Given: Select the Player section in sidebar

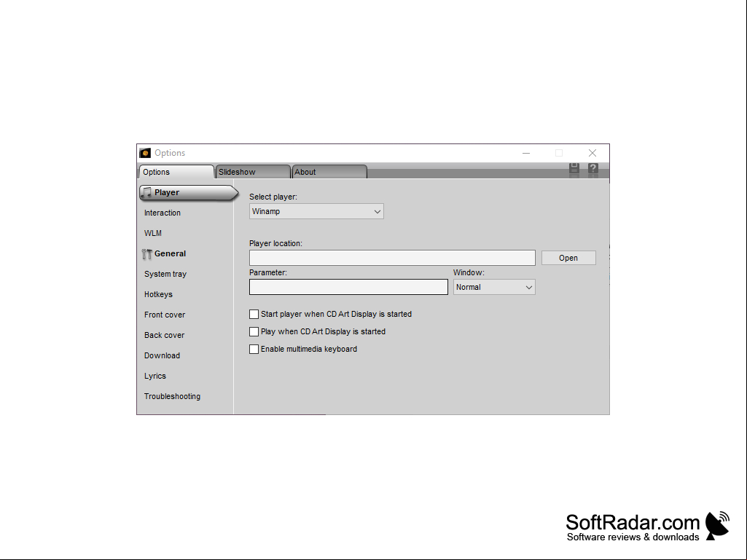Looking at the screenshot, I should (x=189, y=192).
